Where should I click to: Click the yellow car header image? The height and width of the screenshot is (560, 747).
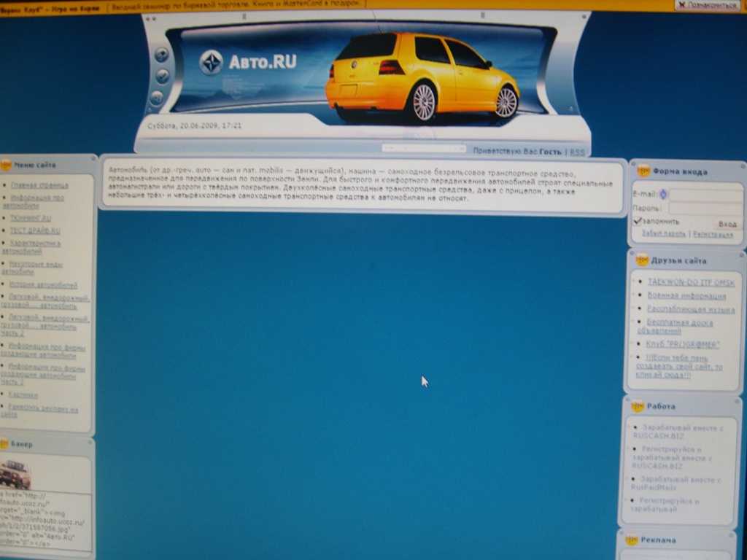[422, 76]
